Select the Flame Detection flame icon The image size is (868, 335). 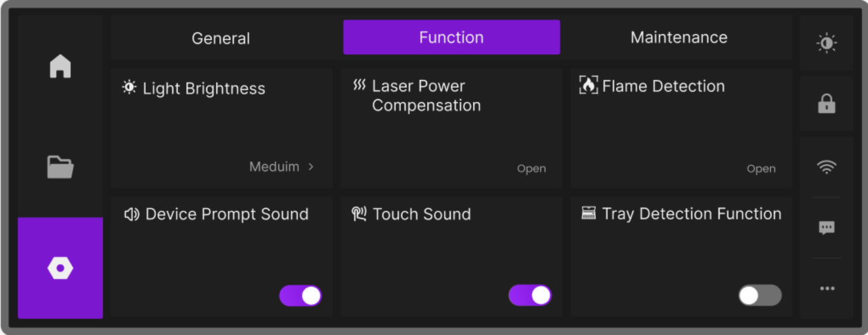click(x=588, y=85)
